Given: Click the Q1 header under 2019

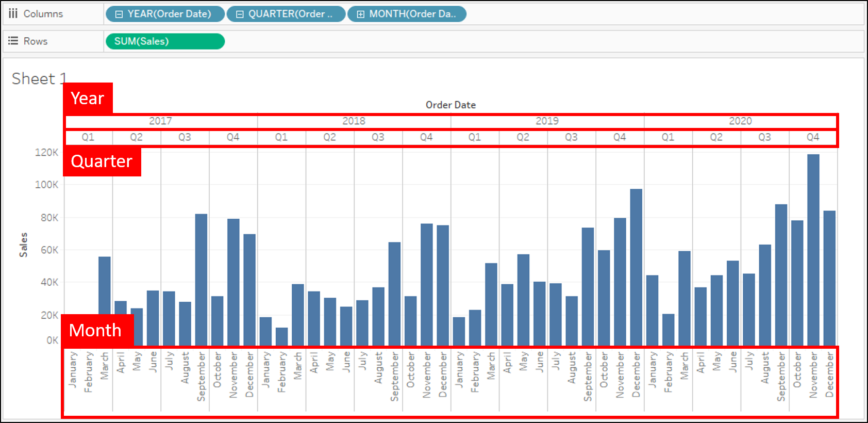Looking at the screenshot, I should pyautogui.click(x=474, y=137).
